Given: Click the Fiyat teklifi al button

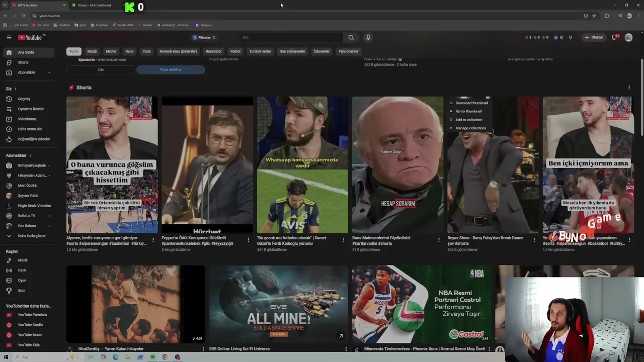Looking at the screenshot, I should (x=171, y=70).
